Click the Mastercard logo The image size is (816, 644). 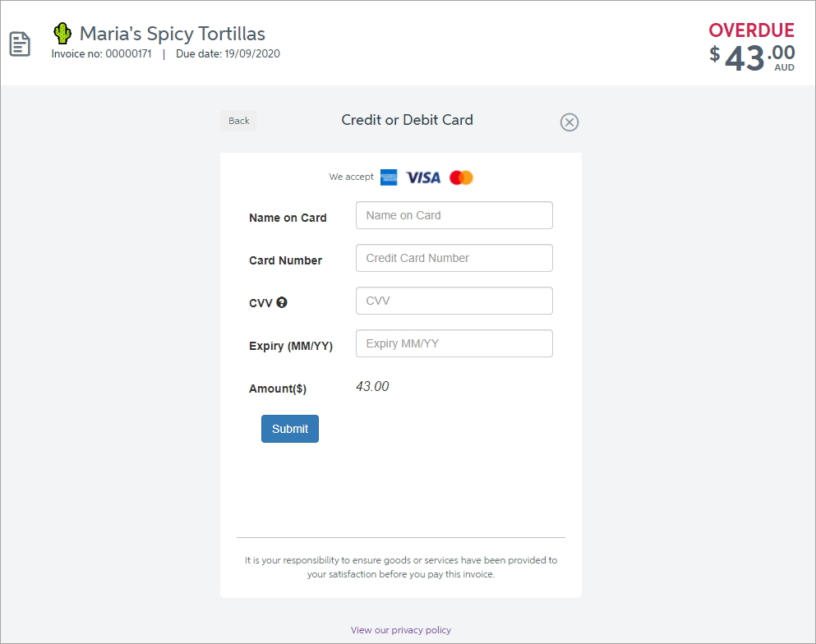pyautogui.click(x=461, y=177)
